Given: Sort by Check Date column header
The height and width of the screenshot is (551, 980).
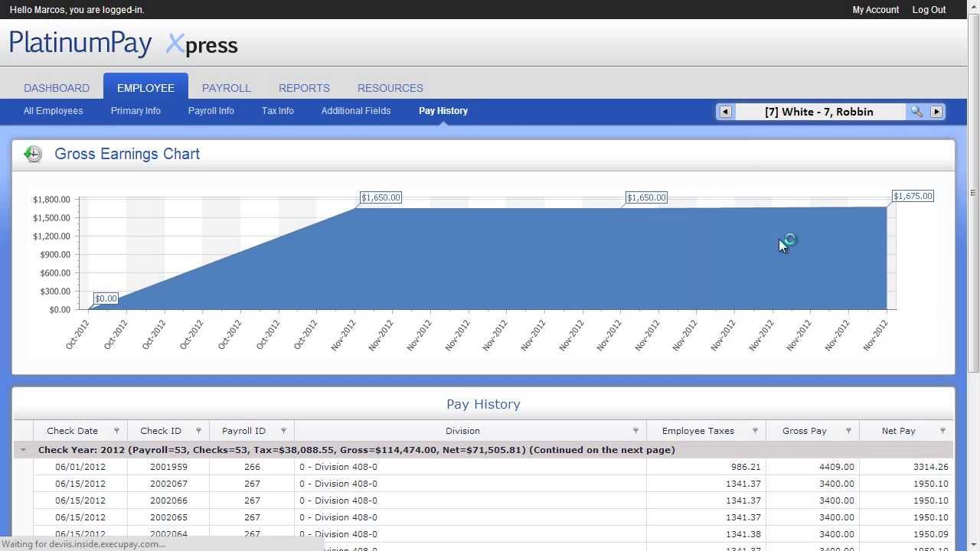Looking at the screenshot, I should [72, 431].
